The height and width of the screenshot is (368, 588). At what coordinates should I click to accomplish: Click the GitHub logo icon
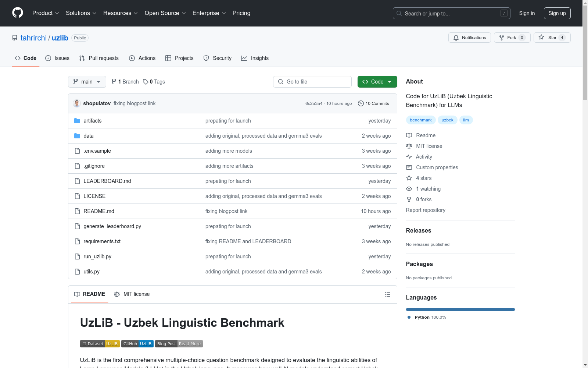tap(18, 13)
